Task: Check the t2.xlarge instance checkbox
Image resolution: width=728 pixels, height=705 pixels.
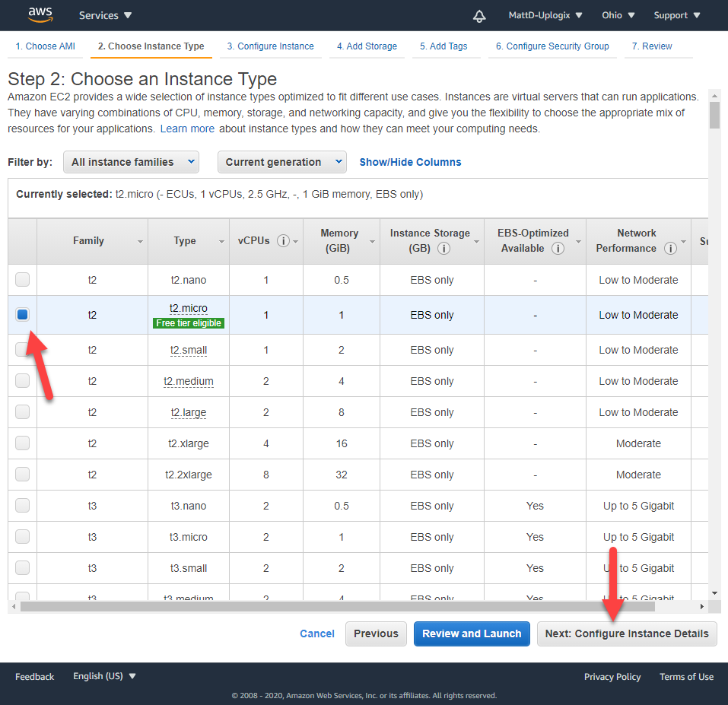Action: tap(22, 443)
